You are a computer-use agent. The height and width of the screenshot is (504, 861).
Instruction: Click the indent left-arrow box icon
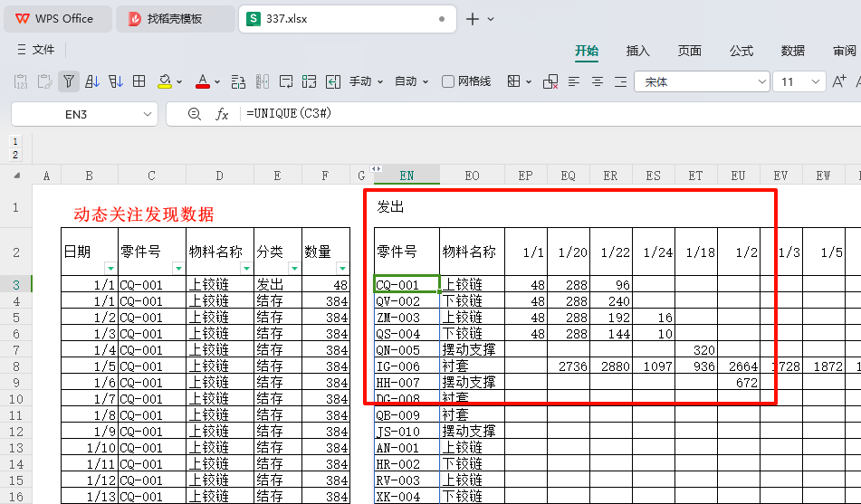[x=333, y=81]
